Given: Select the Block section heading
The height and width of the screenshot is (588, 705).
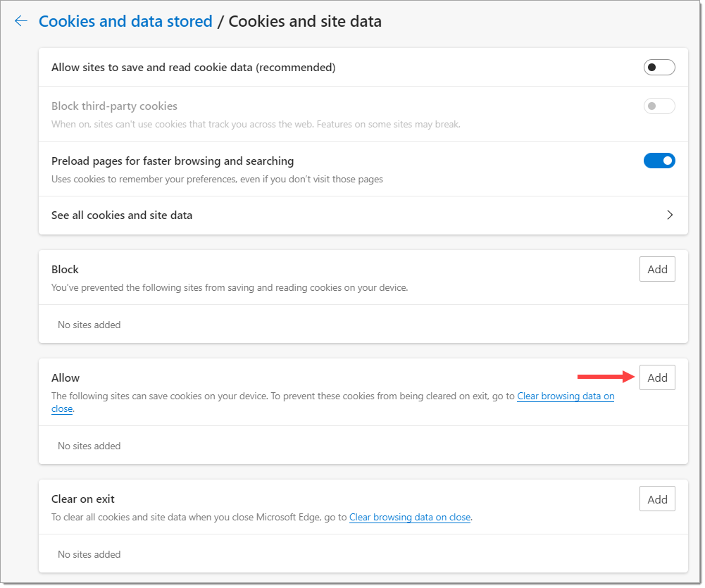Looking at the screenshot, I should pyautogui.click(x=65, y=269).
